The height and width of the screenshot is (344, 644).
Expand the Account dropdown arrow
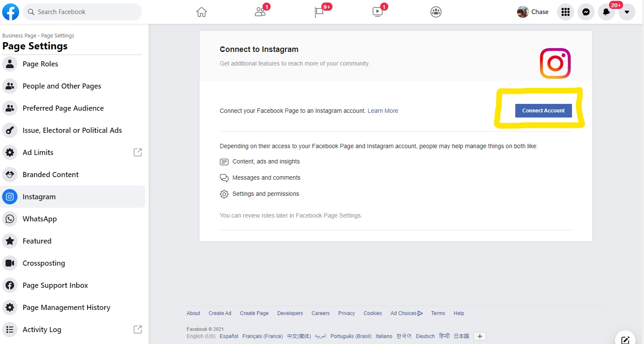click(627, 12)
